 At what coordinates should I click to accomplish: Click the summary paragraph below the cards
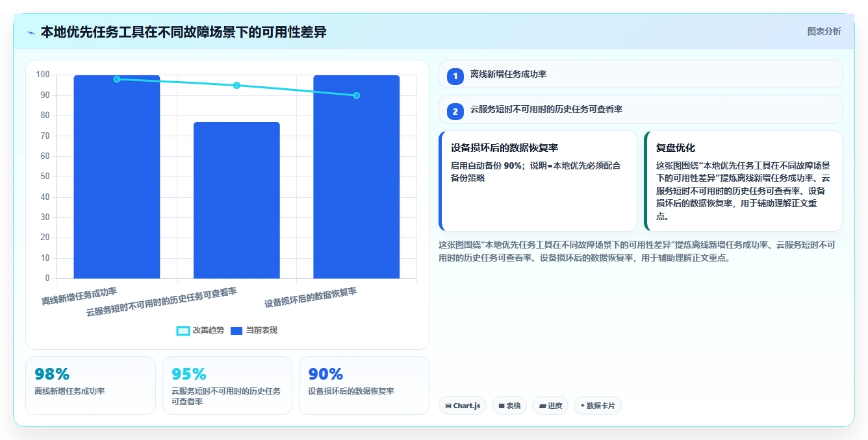[x=637, y=251]
